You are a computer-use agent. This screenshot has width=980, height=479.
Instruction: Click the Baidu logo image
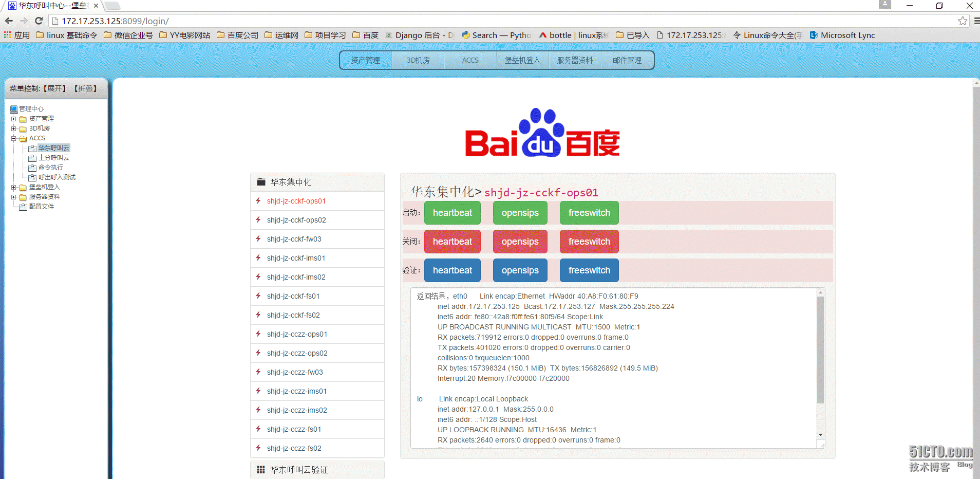pos(542,132)
